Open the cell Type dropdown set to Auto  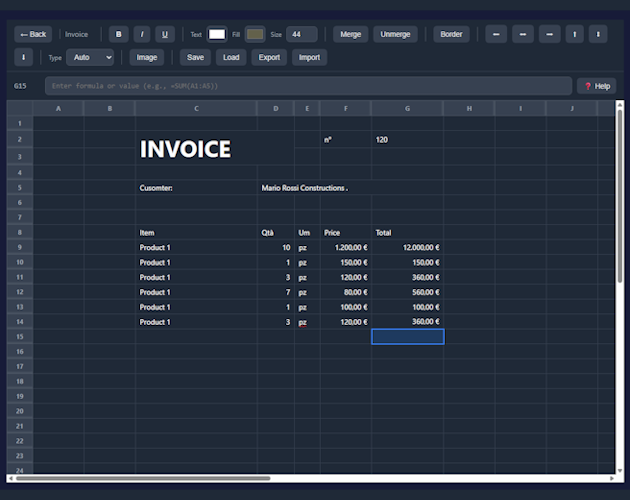coord(90,57)
